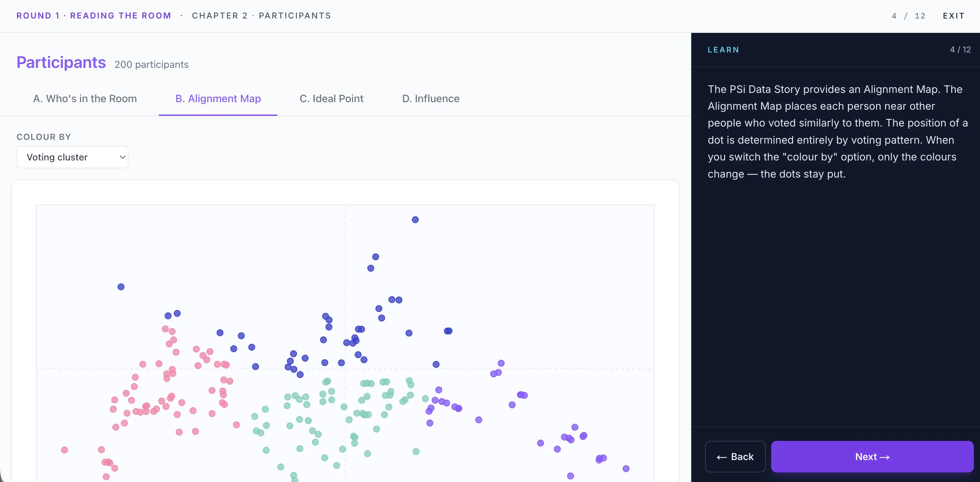The width and height of the screenshot is (980, 482).
Task: Switch to the C. Ideal Point tab
Action: click(331, 98)
